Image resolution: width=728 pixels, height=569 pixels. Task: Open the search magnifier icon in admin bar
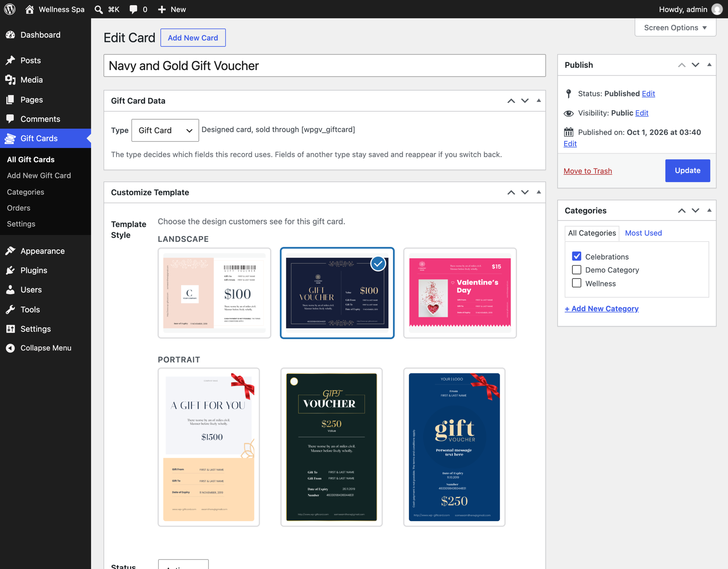[x=98, y=9]
